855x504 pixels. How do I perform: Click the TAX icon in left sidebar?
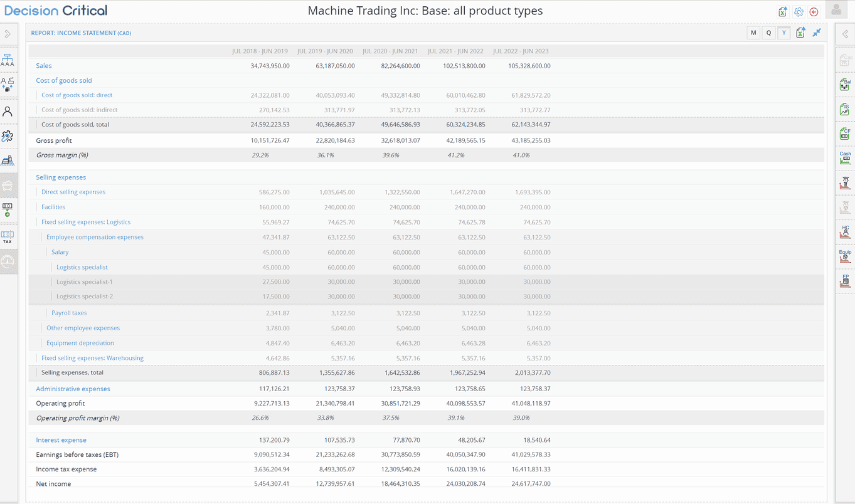pos(8,236)
